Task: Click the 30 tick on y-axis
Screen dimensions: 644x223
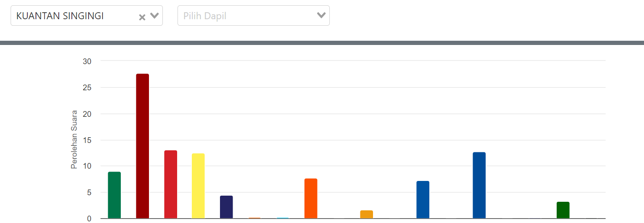Action: [x=87, y=61]
